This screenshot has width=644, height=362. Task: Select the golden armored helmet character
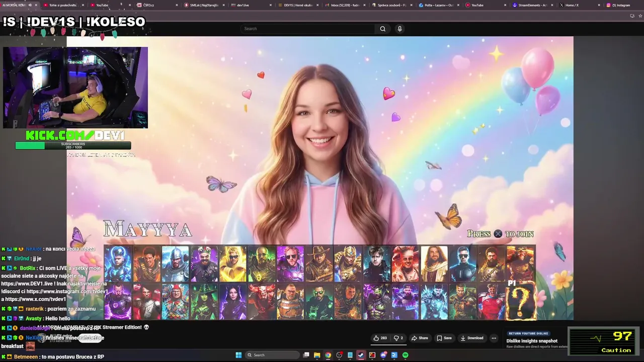[348, 264]
